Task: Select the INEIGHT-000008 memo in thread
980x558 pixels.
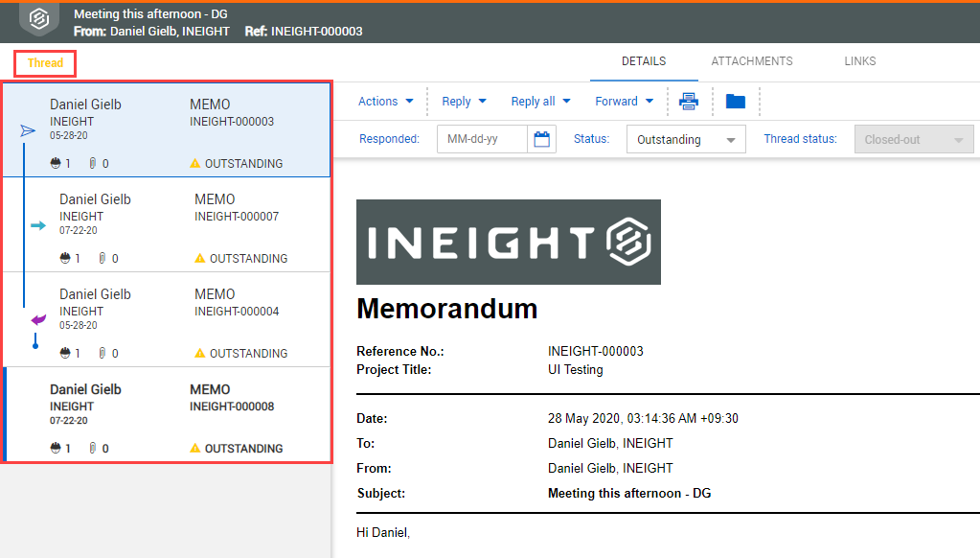Action: [168, 414]
